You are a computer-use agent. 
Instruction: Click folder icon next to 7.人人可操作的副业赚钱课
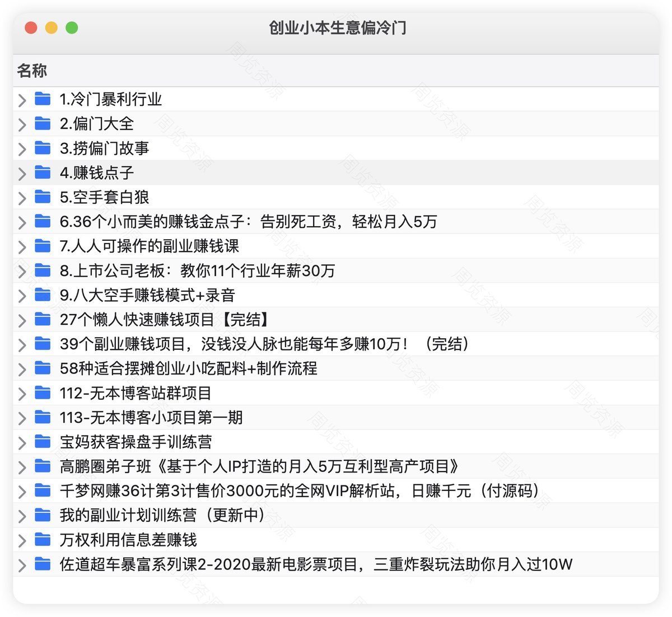43,246
